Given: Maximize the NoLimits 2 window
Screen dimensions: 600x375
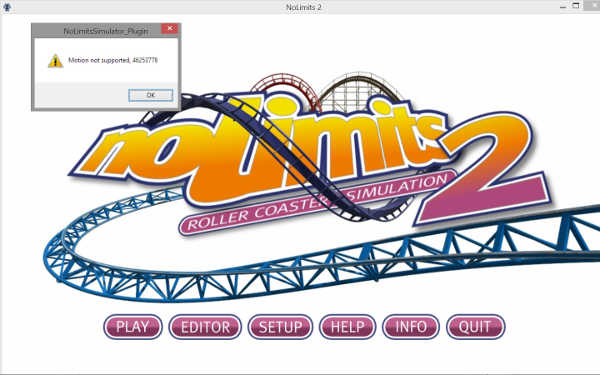Looking at the screenshot, I should click(576, 5).
